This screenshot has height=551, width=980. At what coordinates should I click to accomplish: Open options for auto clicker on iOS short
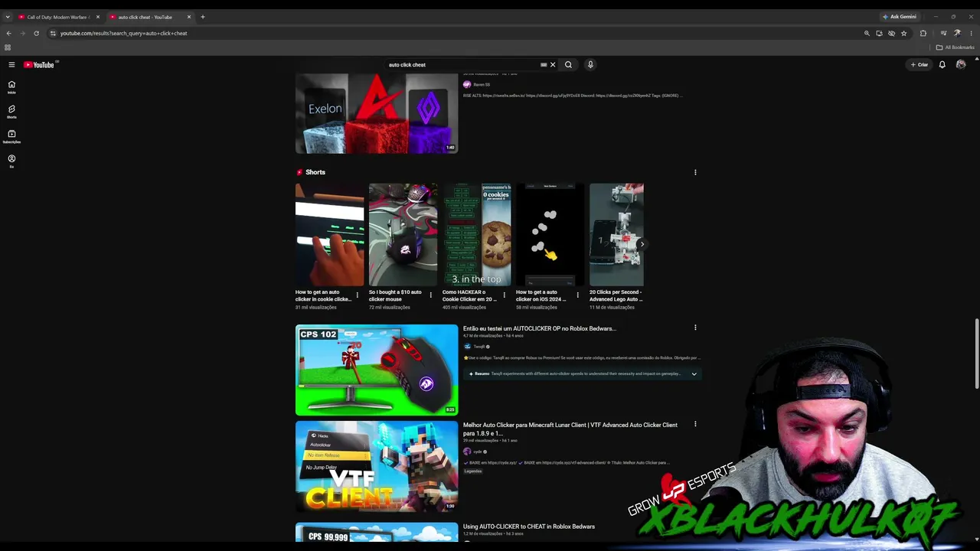tap(577, 295)
